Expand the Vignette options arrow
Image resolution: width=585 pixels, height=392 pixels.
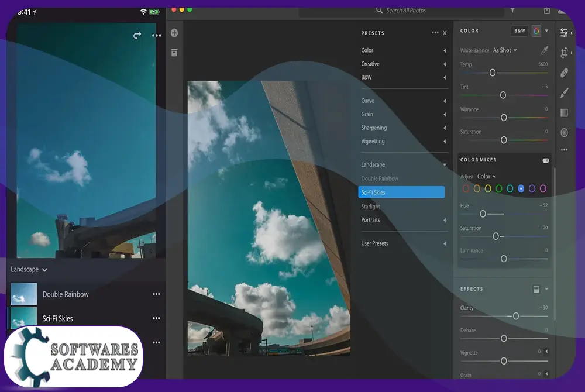click(546, 352)
